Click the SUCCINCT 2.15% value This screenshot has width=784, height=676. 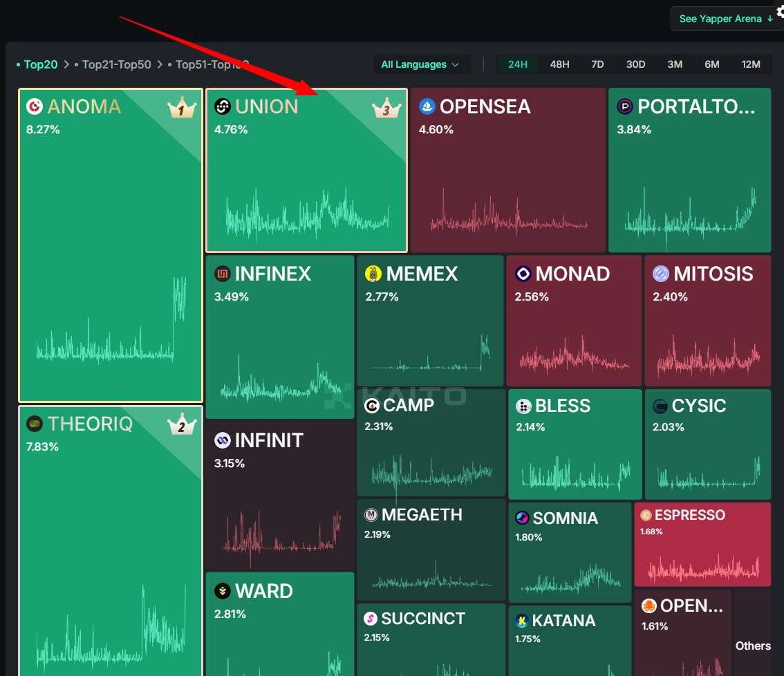point(377,637)
